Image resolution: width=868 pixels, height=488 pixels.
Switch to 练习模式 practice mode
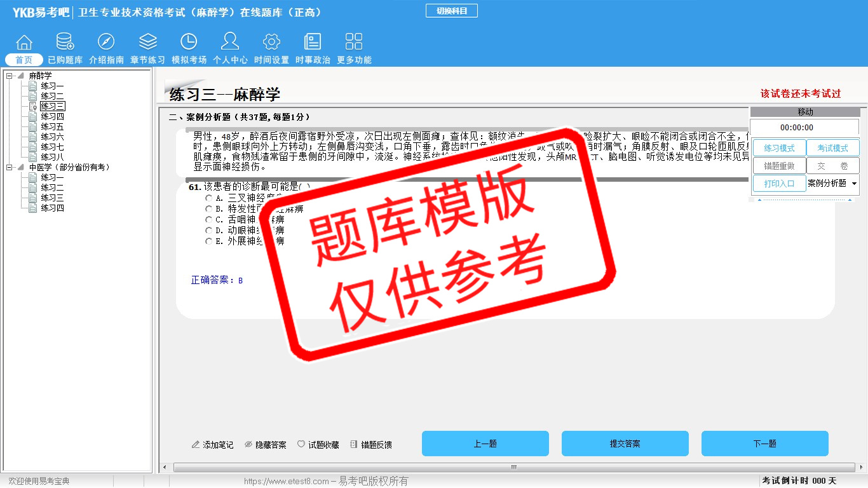tap(779, 148)
